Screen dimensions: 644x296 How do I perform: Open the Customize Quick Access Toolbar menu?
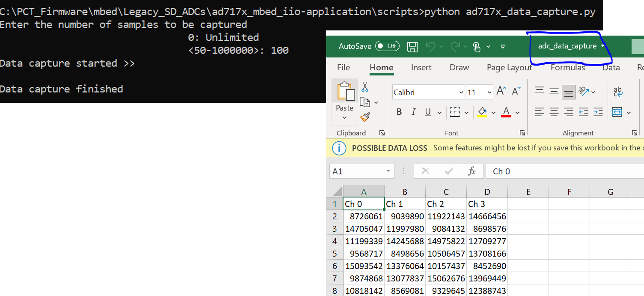[503, 47]
